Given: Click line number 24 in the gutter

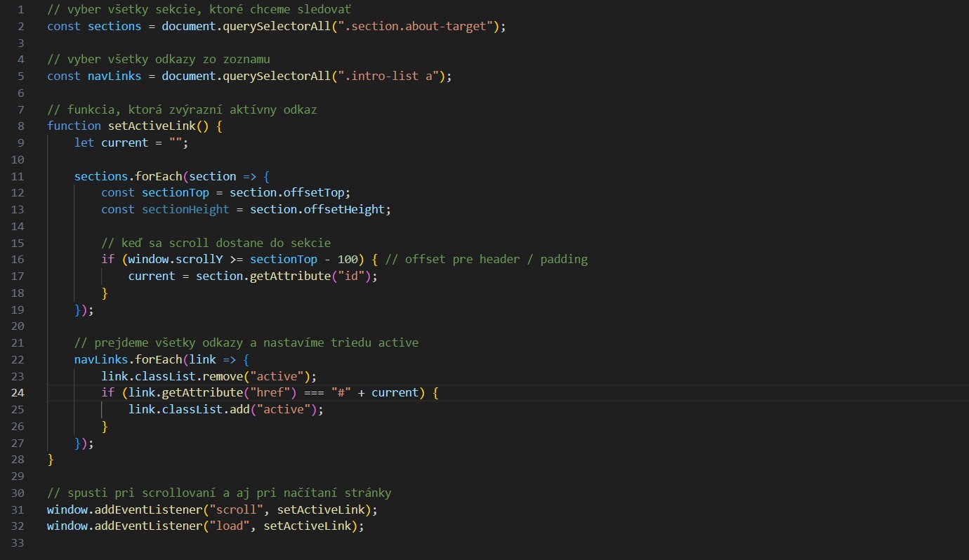Looking at the screenshot, I should click(x=17, y=393).
